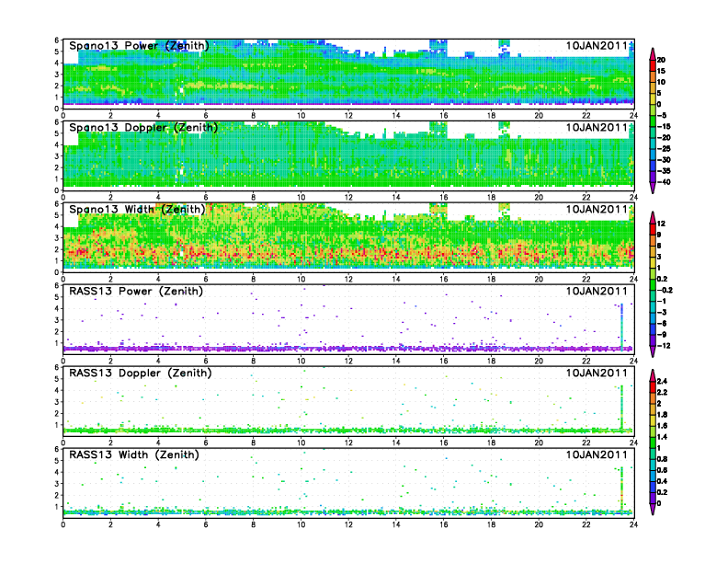Select the 'Spano13 Doppler (Zenith)' panel title

pyautogui.click(x=143, y=127)
